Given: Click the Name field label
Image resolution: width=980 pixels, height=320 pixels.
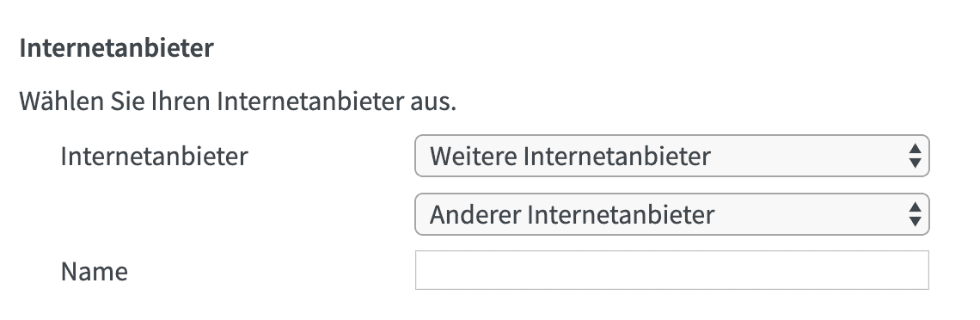Looking at the screenshot, I should click(x=95, y=272).
